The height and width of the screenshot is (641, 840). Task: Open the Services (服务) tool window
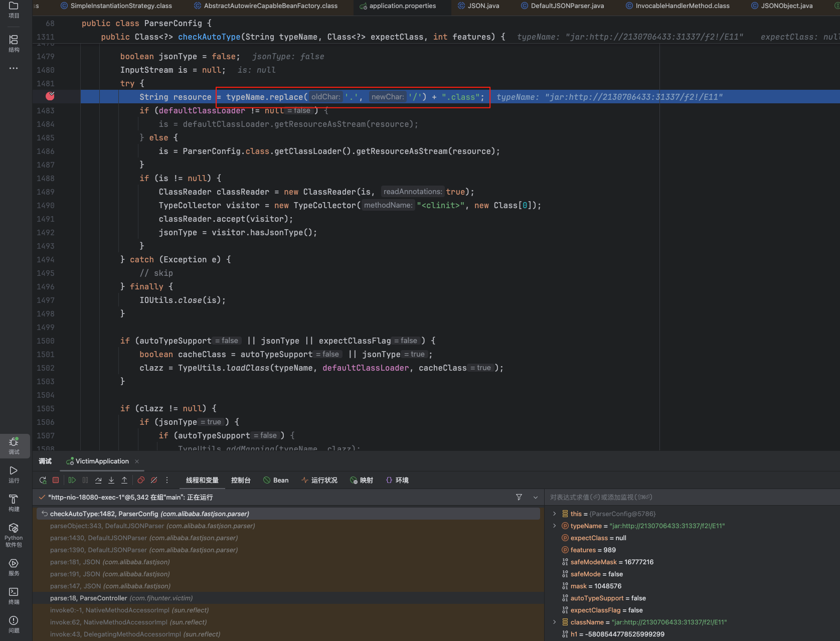pos(14,567)
